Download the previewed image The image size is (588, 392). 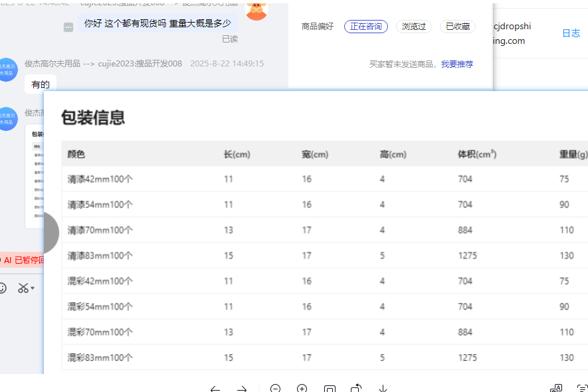[x=383, y=389]
